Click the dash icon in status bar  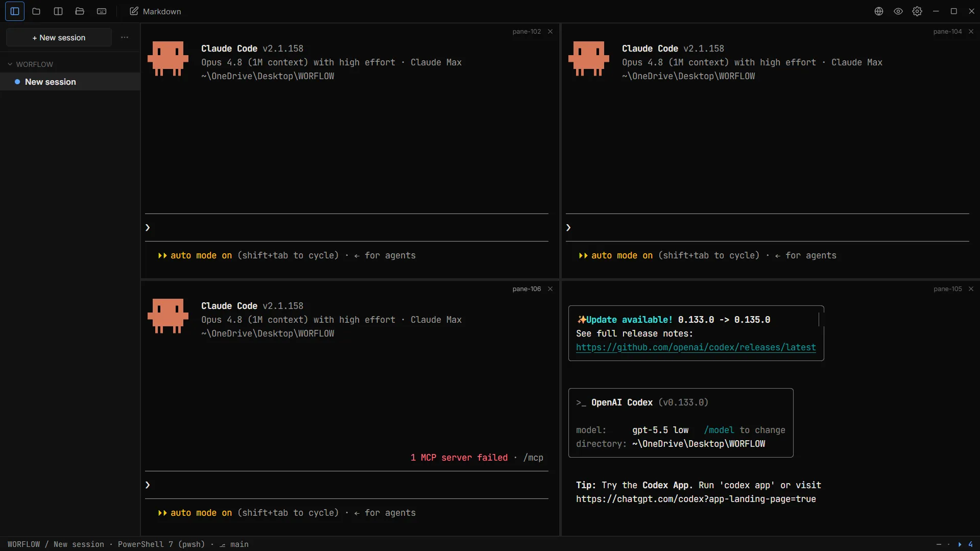(939, 544)
